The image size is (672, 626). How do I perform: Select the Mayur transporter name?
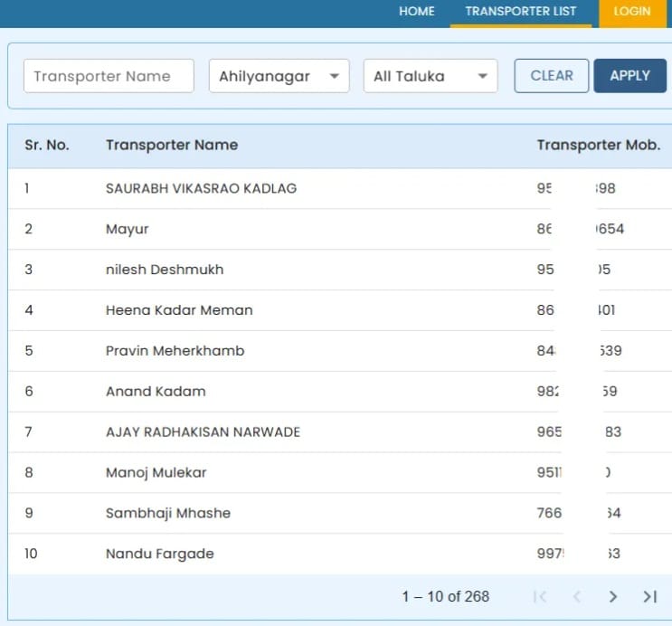point(127,229)
